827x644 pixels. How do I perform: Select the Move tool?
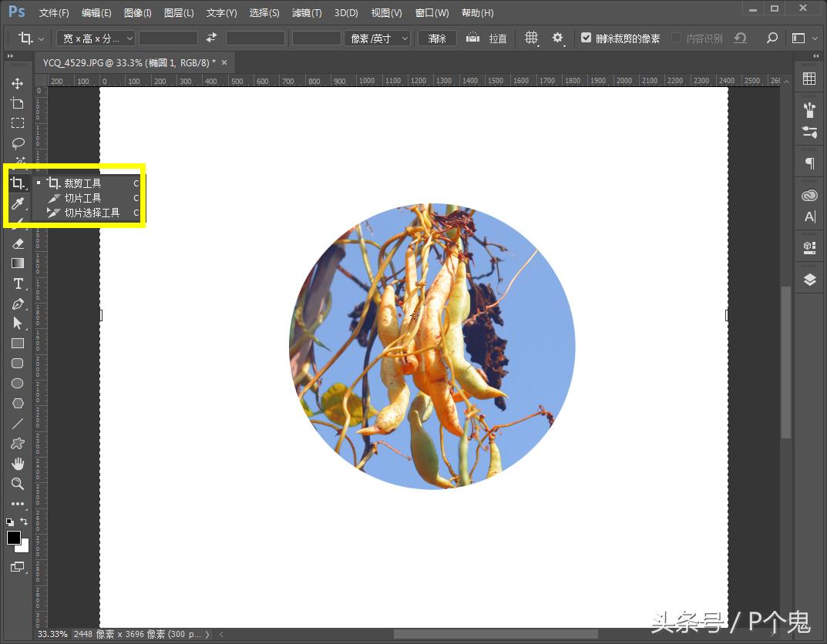pos(17,83)
